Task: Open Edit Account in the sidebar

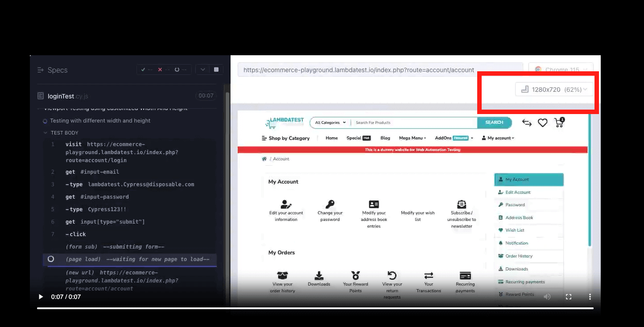Action: point(529,192)
